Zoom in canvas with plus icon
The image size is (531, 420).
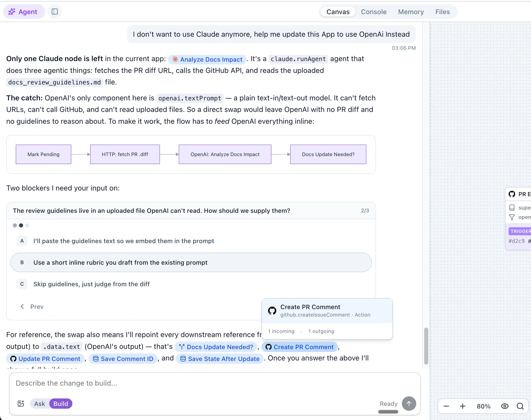(x=462, y=406)
